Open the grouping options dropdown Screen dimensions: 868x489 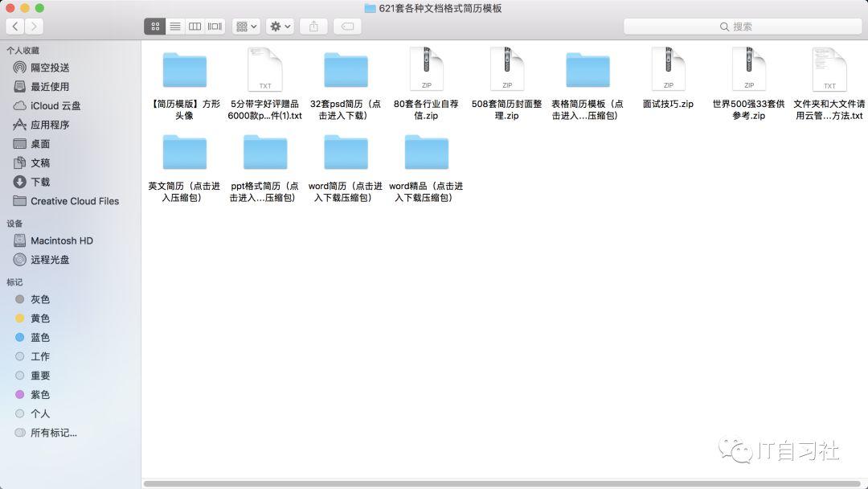(245, 26)
